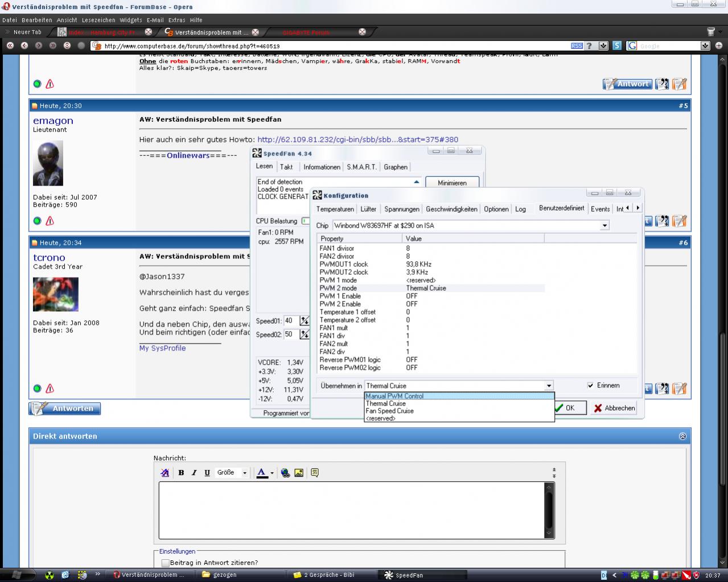Screen dimensions: 728x582
Task: Open the howto link in emagon's post
Action: (x=357, y=139)
